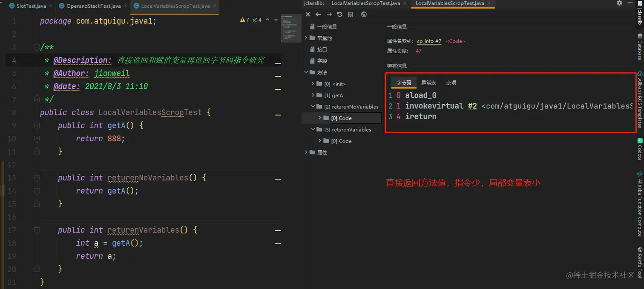This screenshot has height=289, width=644.
Task: Select the 字节码 bytecode tab
Action: 404,83
